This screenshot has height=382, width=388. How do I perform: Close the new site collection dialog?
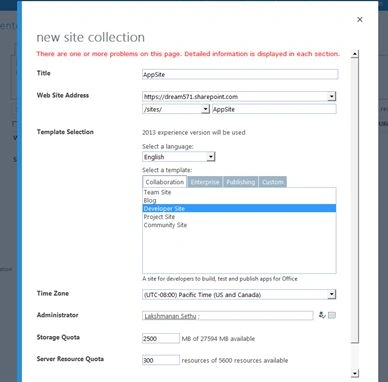(x=360, y=19)
